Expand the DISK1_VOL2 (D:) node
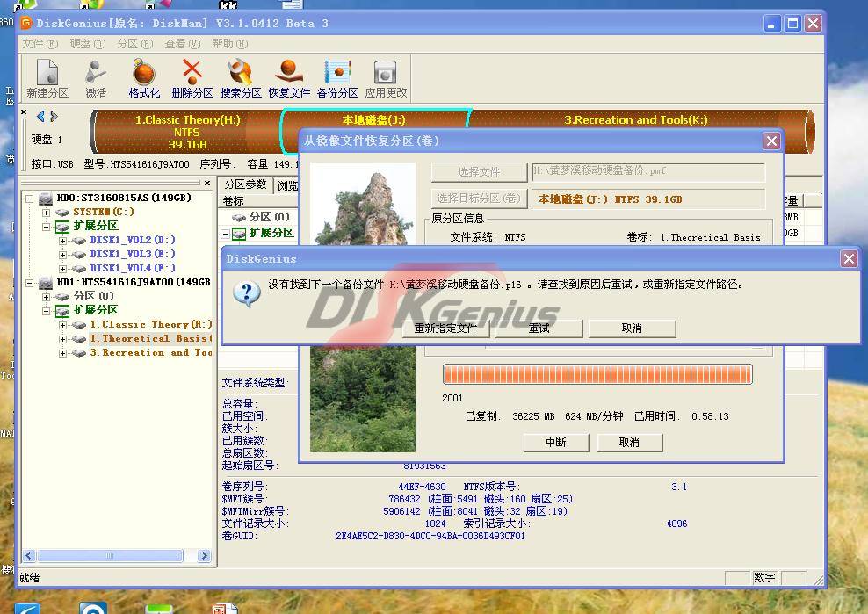The width and height of the screenshot is (868, 614). tap(62, 241)
